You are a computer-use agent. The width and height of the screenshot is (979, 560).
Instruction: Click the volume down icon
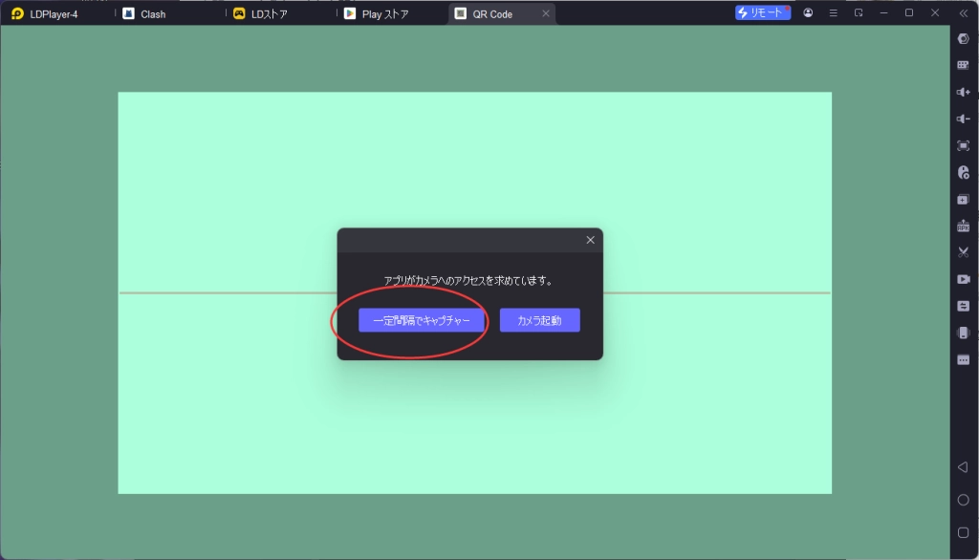pos(964,118)
